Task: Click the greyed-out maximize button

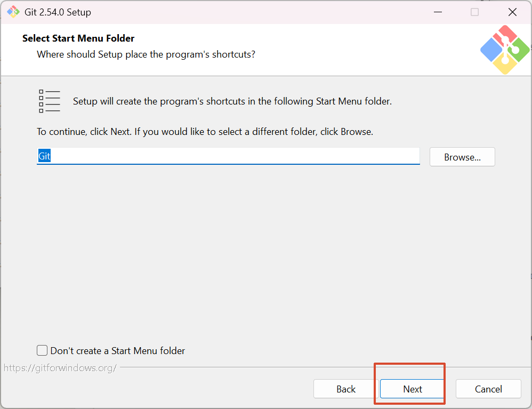Action: [x=474, y=12]
